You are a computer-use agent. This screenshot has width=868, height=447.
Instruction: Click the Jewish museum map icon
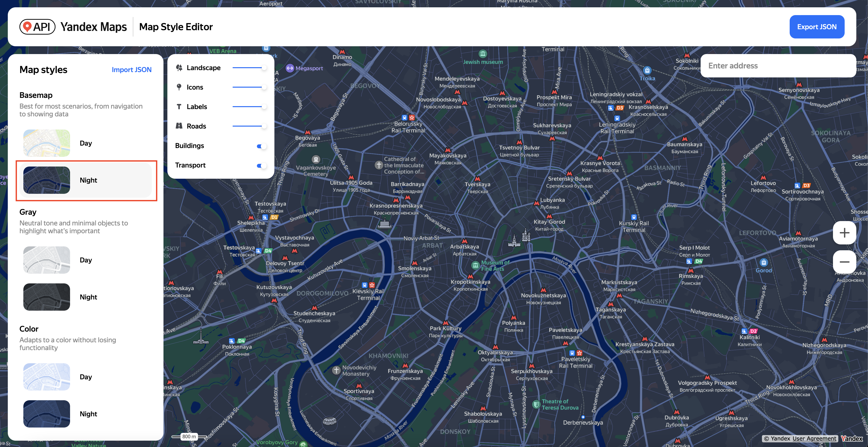(x=482, y=54)
